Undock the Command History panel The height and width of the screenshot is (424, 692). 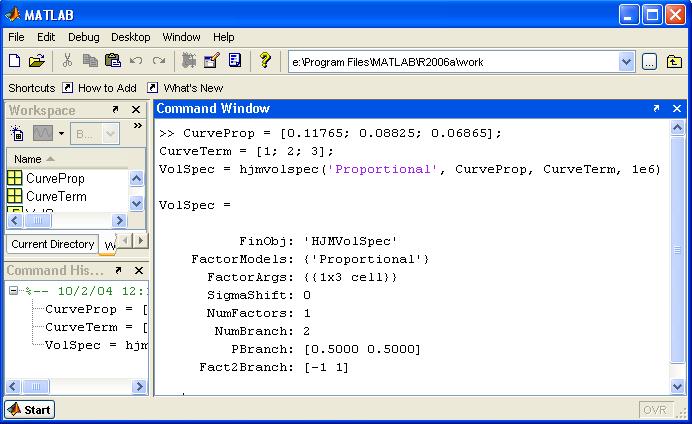[118, 270]
